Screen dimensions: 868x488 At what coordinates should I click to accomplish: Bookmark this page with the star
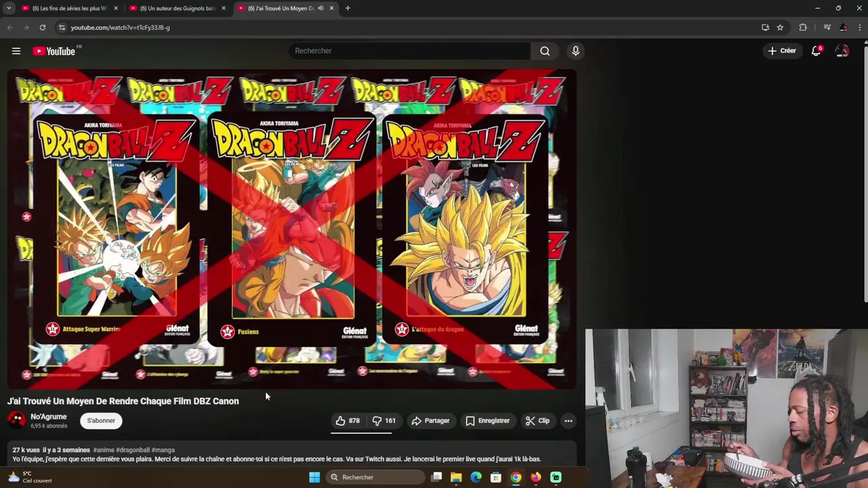(780, 28)
